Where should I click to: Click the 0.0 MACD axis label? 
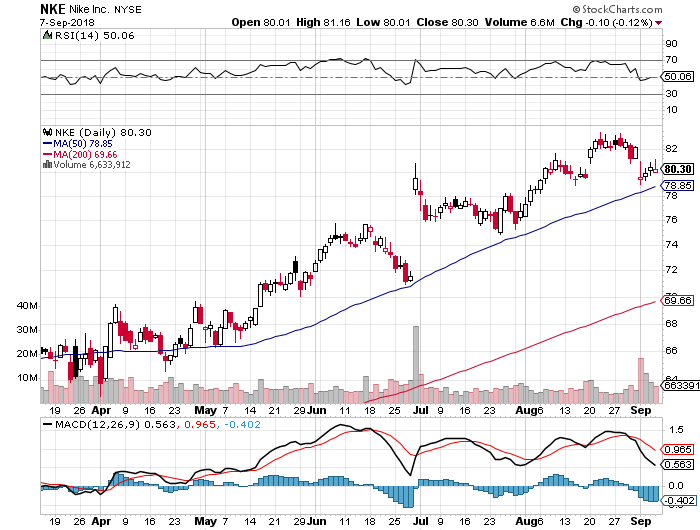coord(676,486)
